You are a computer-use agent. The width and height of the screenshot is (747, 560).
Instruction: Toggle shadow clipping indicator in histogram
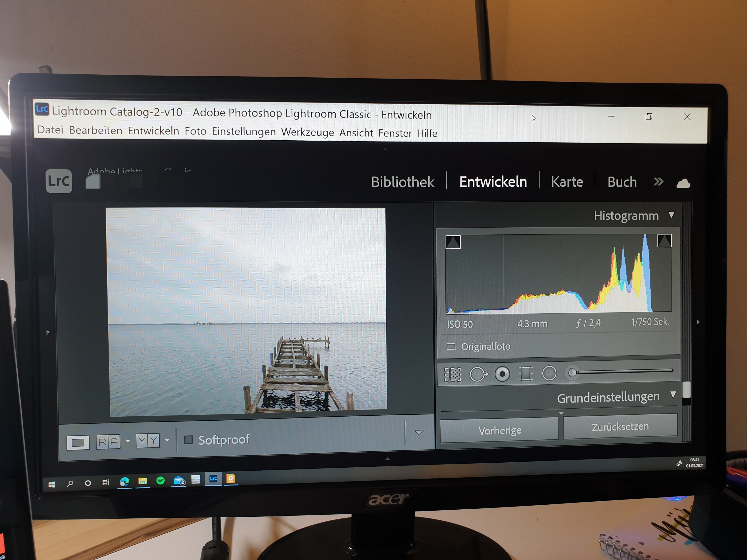pos(453,242)
